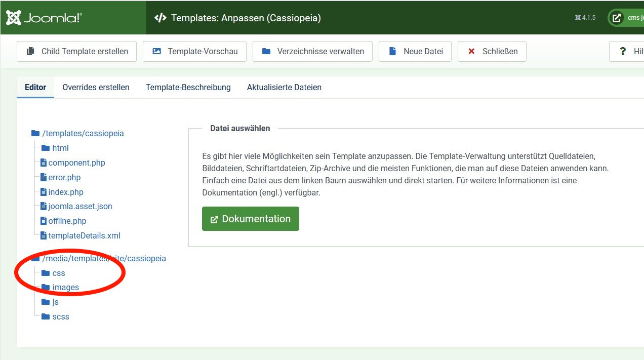644x360 pixels.
Task: Expand the css folder
Action: click(58, 273)
